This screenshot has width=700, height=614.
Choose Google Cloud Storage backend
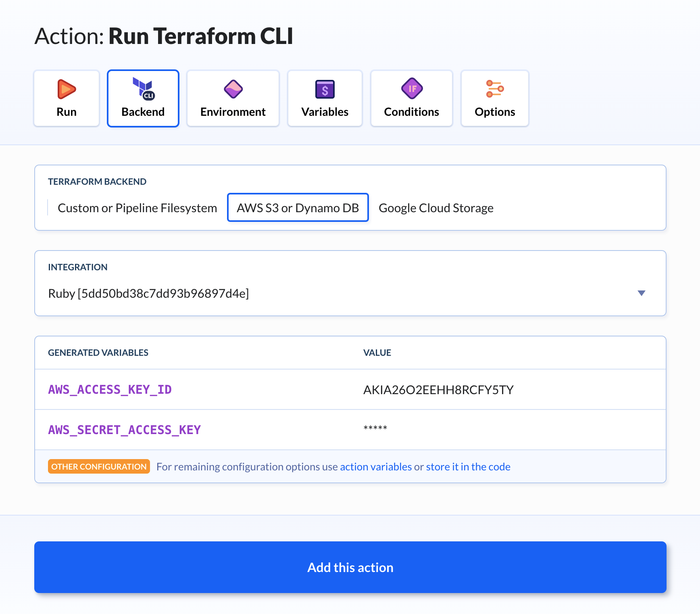436,208
